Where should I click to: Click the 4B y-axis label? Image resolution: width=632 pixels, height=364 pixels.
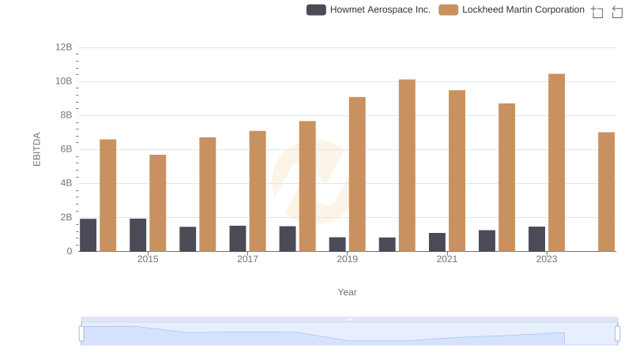(66, 183)
